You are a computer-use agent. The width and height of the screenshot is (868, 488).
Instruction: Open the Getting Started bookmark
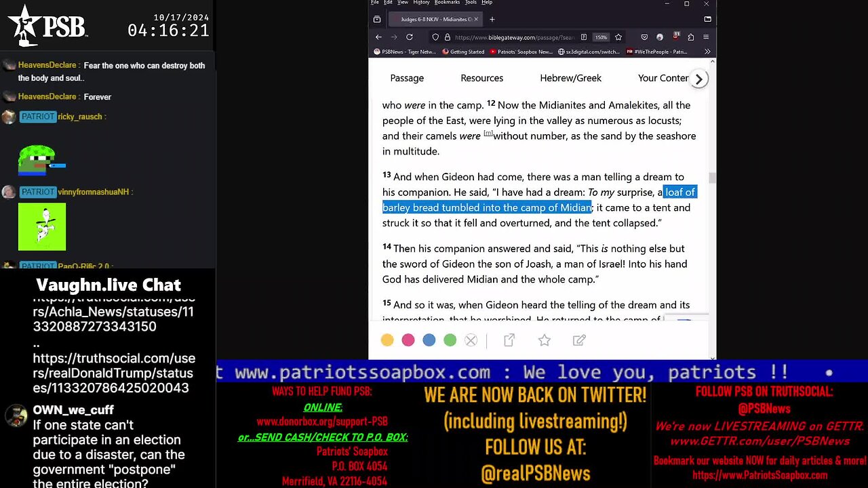pos(463,52)
